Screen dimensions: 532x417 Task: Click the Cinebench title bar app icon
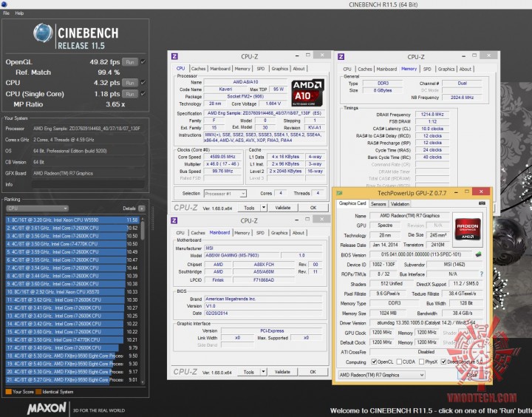pyautogui.click(x=4, y=4)
